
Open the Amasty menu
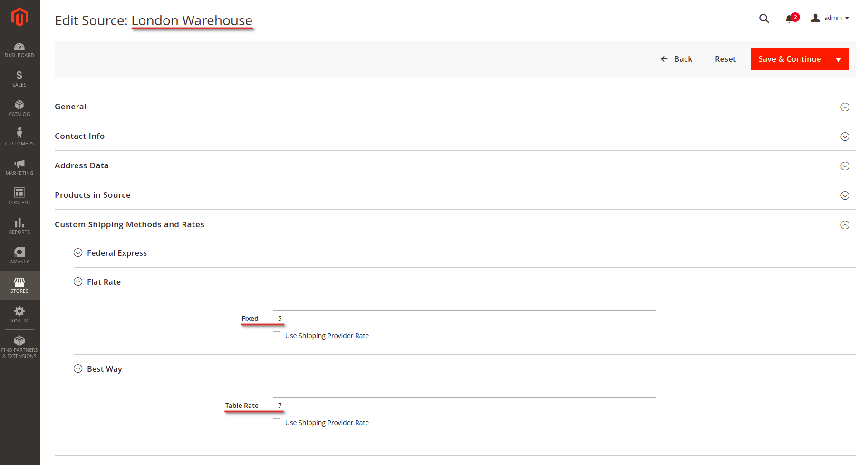[19, 256]
